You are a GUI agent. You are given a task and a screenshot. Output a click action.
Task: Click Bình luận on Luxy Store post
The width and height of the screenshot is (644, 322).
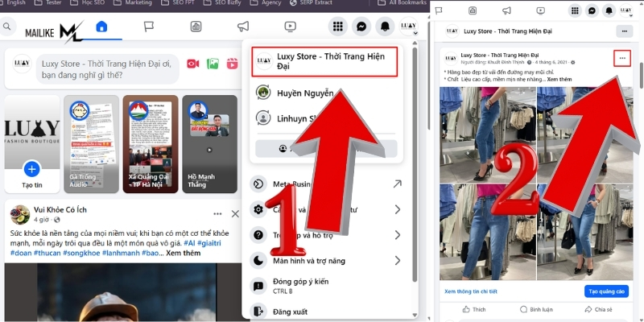536,309
